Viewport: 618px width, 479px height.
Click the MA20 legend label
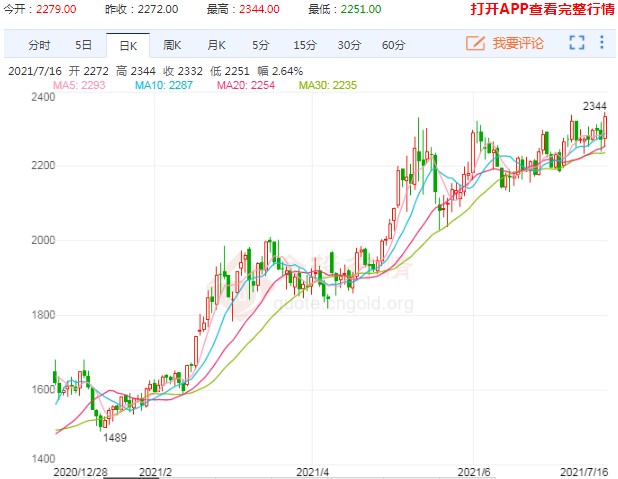(246, 85)
